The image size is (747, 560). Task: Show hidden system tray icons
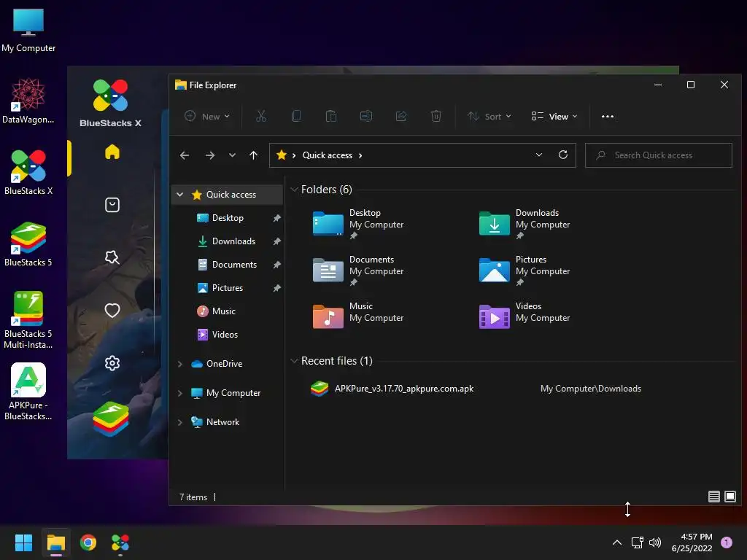point(617,542)
